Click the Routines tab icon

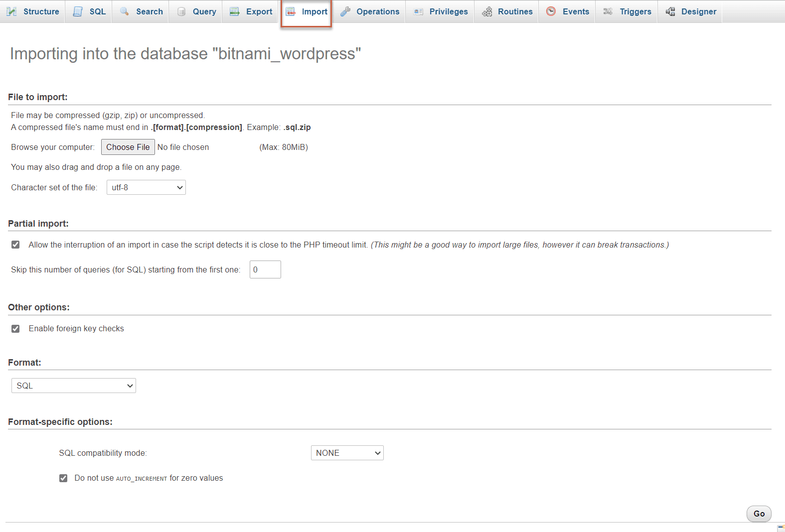click(x=487, y=11)
